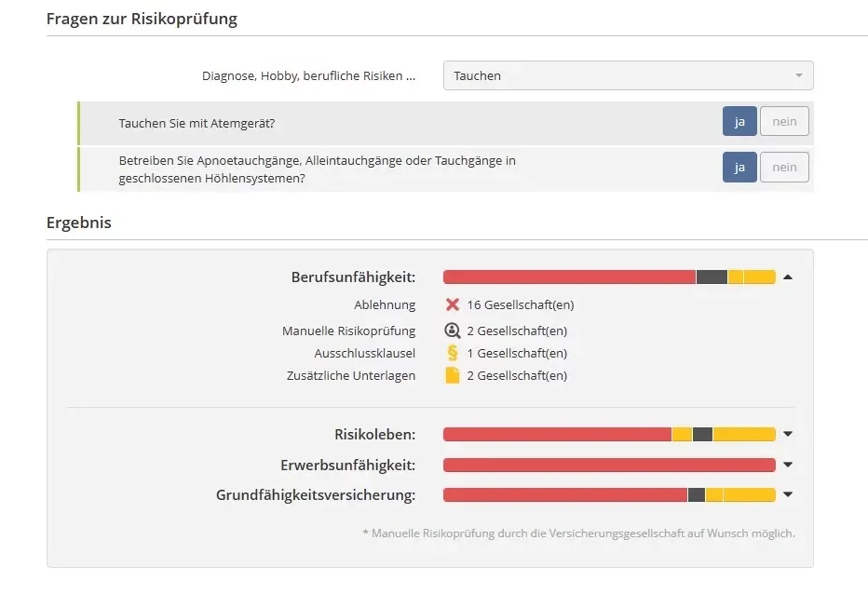Click the yellow Zusätzliche Unterlagen document icon
This screenshot has height=594, width=868.
[x=452, y=375]
